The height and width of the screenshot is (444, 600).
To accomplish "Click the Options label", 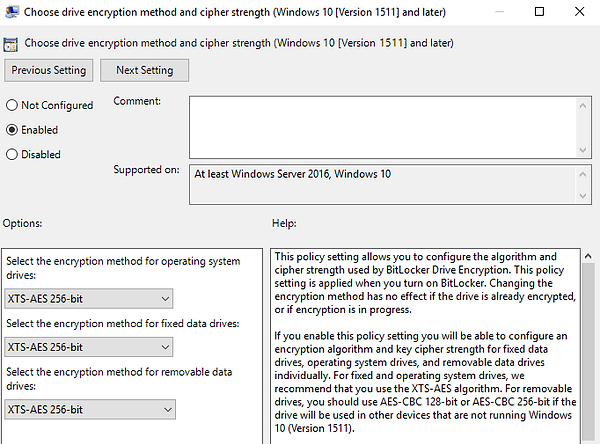I will (x=23, y=223).
